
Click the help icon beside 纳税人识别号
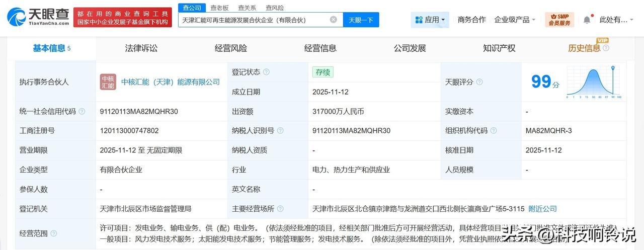pos(280,130)
